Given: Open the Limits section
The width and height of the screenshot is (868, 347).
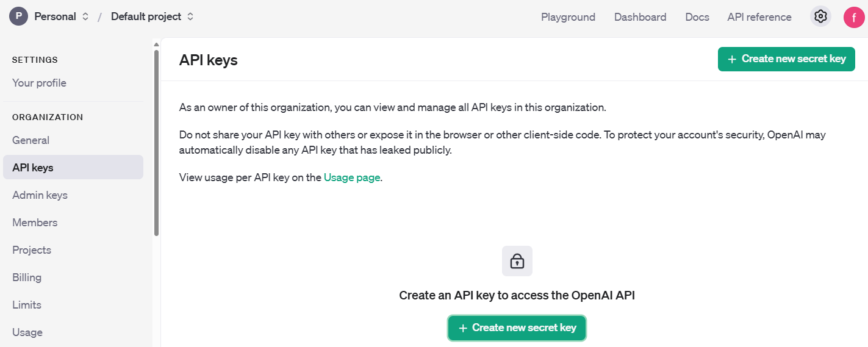Looking at the screenshot, I should [27, 305].
